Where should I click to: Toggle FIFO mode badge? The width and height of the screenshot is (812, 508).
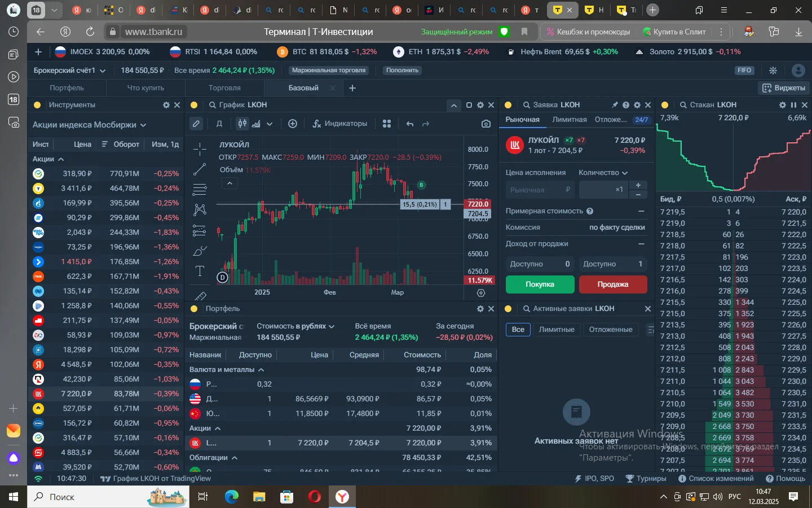(744, 71)
